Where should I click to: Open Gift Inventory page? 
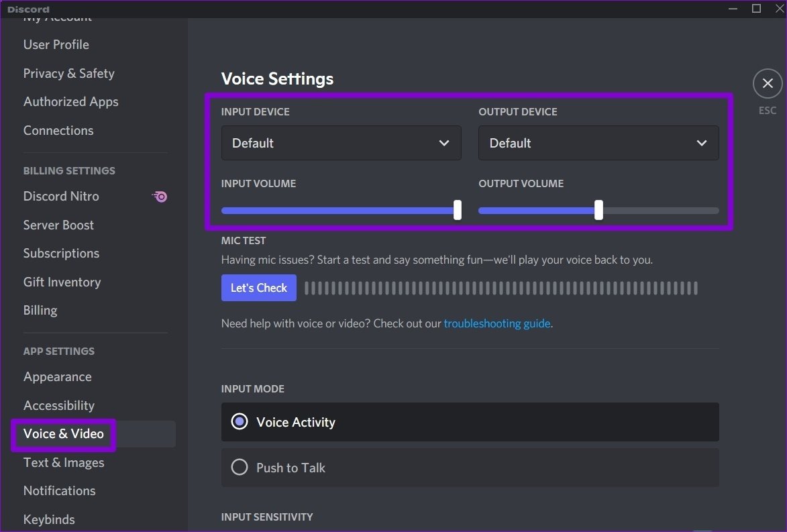tap(62, 282)
